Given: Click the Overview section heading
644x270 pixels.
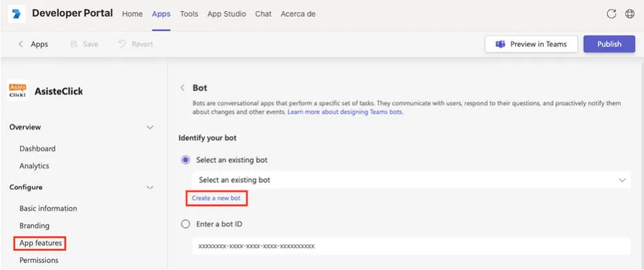Looking at the screenshot, I should pos(25,128).
